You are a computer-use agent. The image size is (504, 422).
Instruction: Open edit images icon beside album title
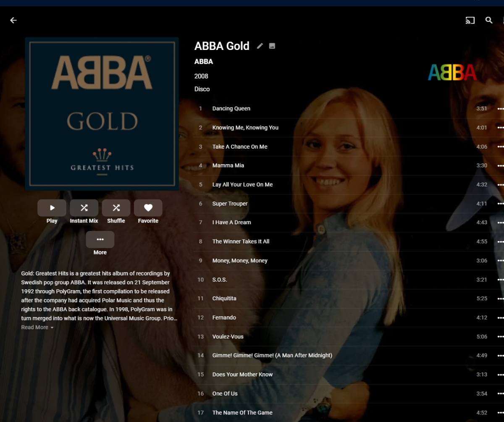(272, 46)
